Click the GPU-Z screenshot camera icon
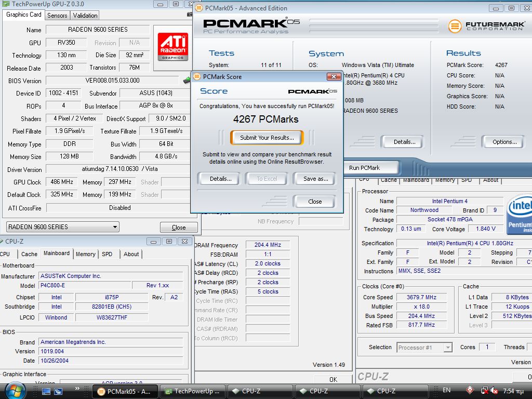The image size is (532, 399). [x=190, y=15]
